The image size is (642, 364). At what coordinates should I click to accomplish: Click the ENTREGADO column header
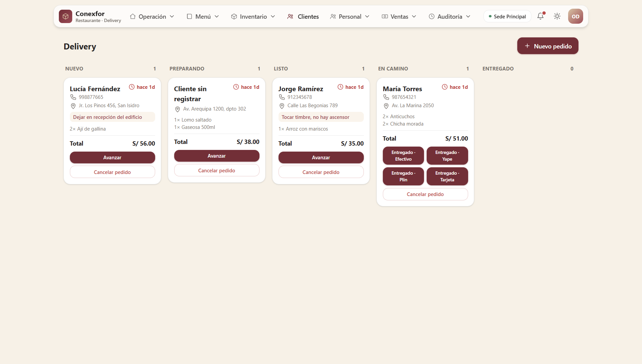[498, 68]
